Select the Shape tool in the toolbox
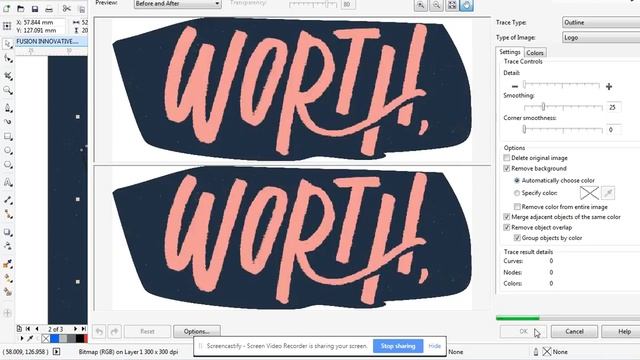 coord(7,59)
